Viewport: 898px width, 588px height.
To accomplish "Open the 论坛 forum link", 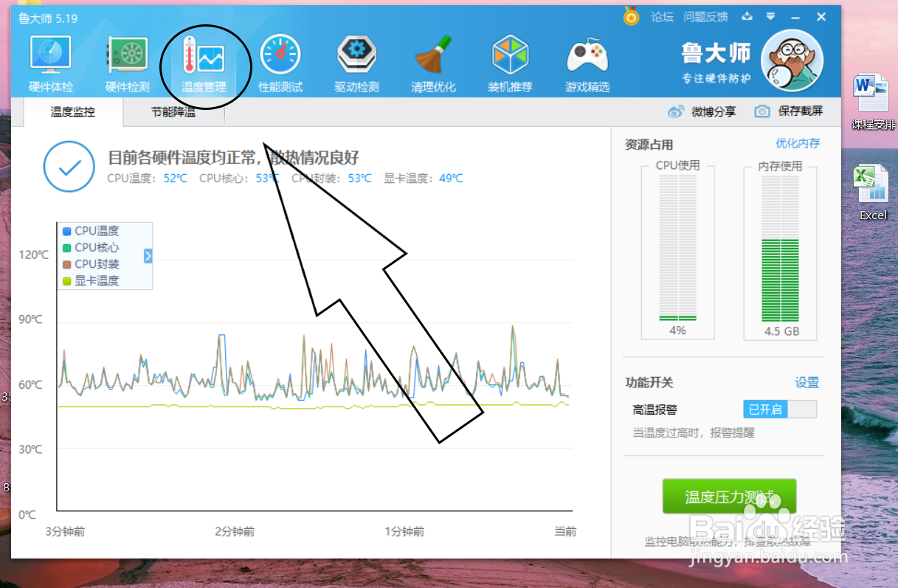I will coord(662,17).
